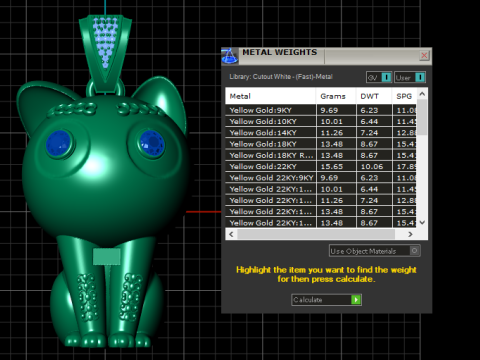The width and height of the screenshot is (480, 360).
Task: Select the Yellow Gold:14KY row
Action: click(x=321, y=133)
